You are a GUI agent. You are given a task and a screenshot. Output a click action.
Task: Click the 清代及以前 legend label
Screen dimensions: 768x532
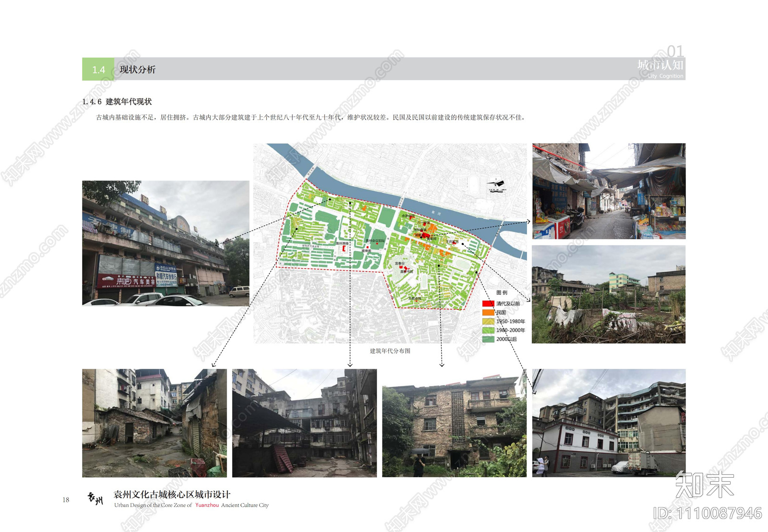pyautogui.click(x=508, y=303)
